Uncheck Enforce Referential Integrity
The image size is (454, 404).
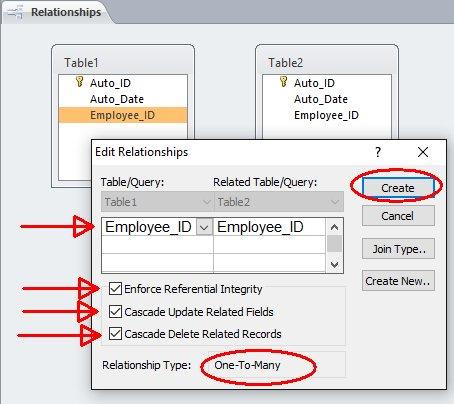115,289
